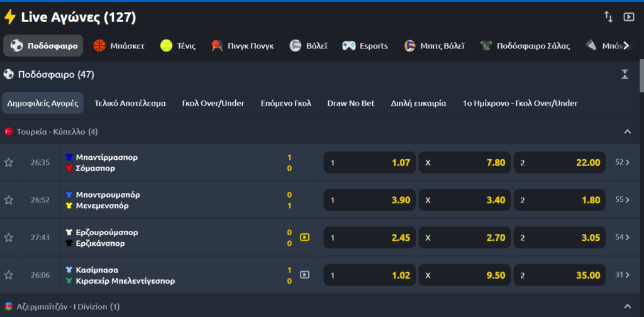Collapse the Τουρκία - Κύπελλο league section
The height and width of the screenshot is (317, 644).
(627, 131)
